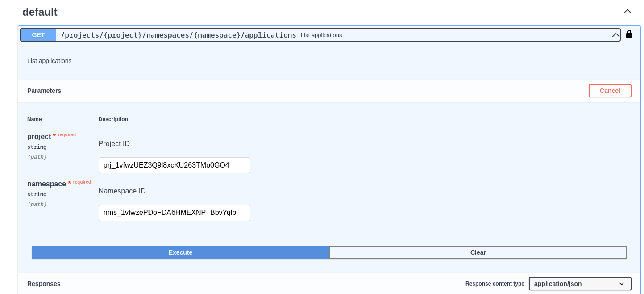Screen dimensions: 644x294
Task: Collapse the default section using its chevron
Action: (627, 12)
